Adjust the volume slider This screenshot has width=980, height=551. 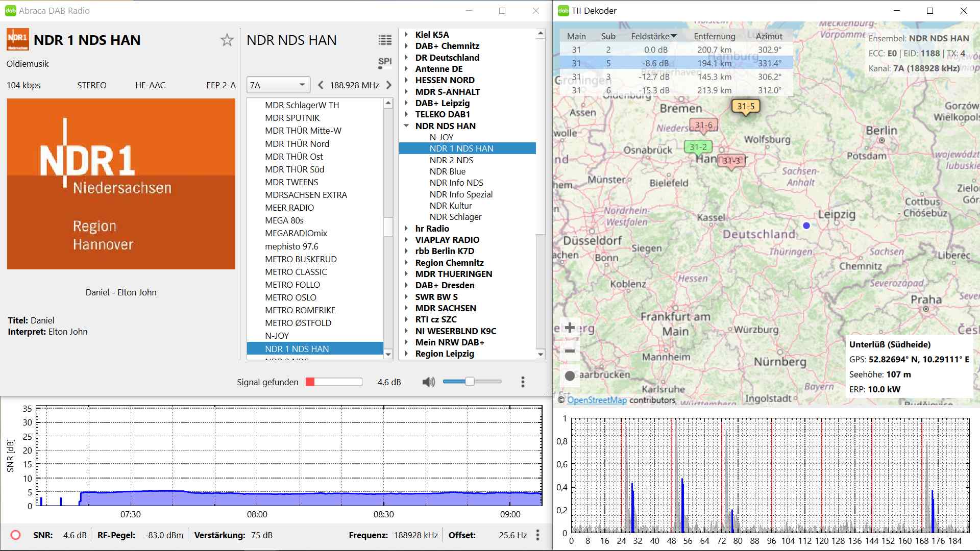coord(470,382)
